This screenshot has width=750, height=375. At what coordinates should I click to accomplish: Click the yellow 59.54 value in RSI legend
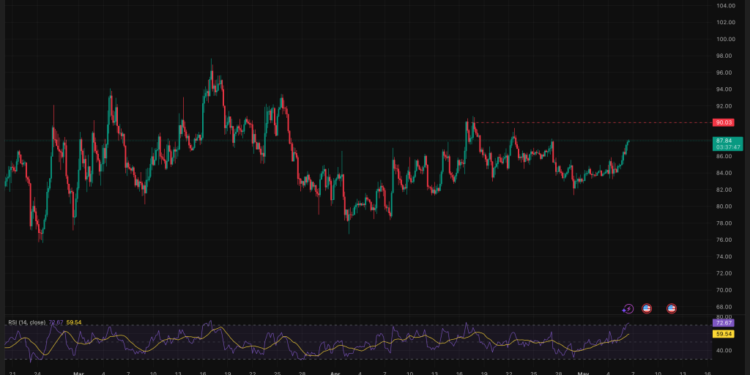(74, 322)
